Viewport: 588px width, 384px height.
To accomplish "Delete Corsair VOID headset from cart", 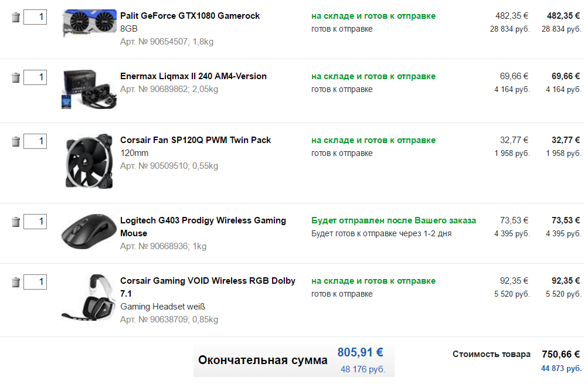I will tap(16, 282).
